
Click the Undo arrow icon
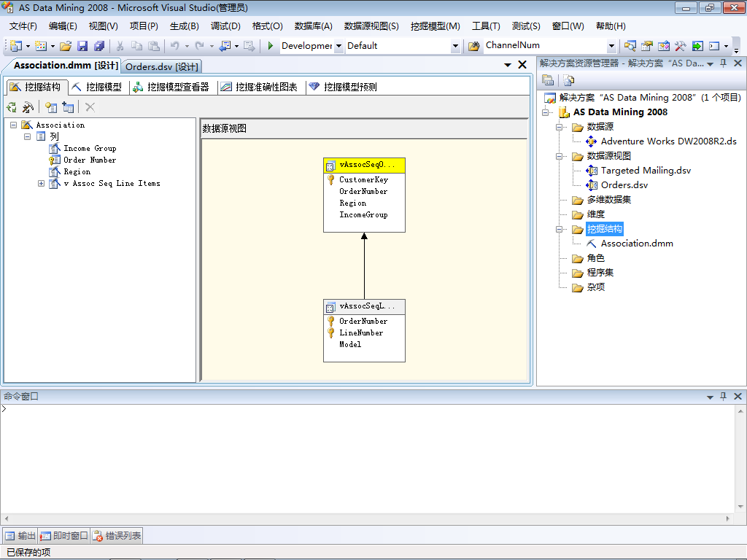175,46
